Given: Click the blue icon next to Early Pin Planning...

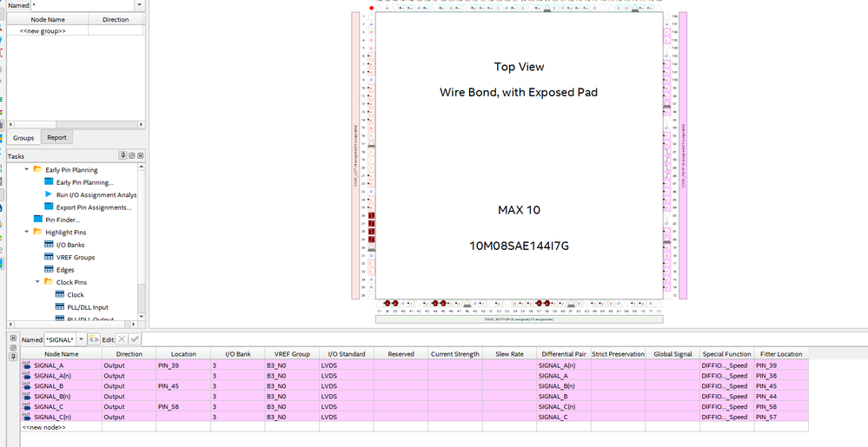Looking at the screenshot, I should click(49, 182).
